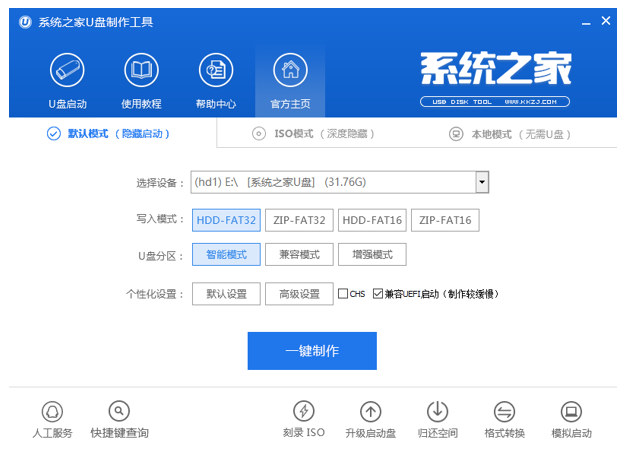Select 兼容模式 partition option
This screenshot has height=454, width=624.
pos(299,254)
